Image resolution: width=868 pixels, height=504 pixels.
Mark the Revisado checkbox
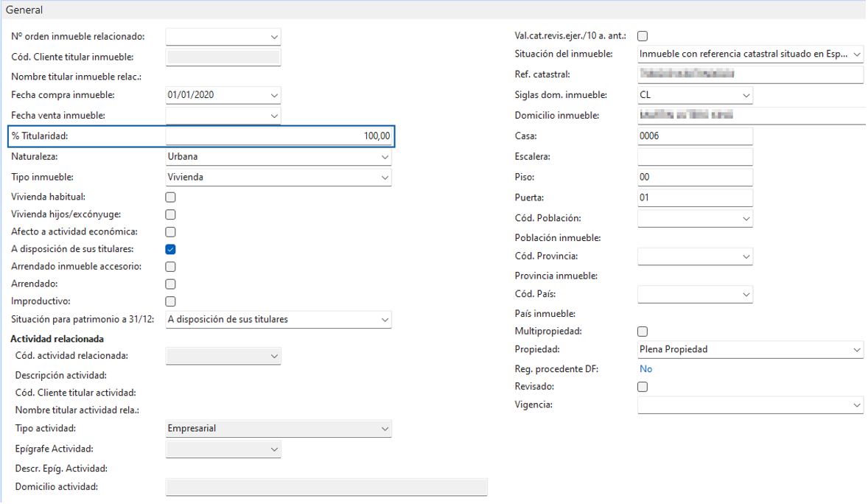(x=642, y=387)
